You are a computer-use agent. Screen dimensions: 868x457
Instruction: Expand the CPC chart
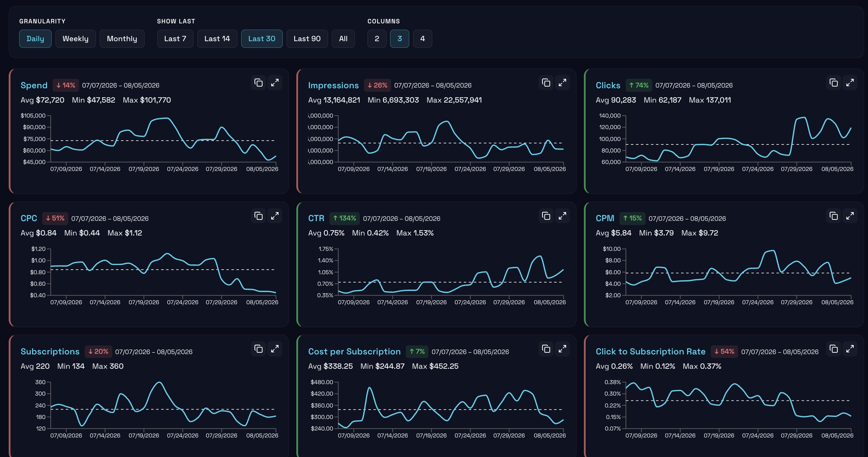(x=275, y=216)
